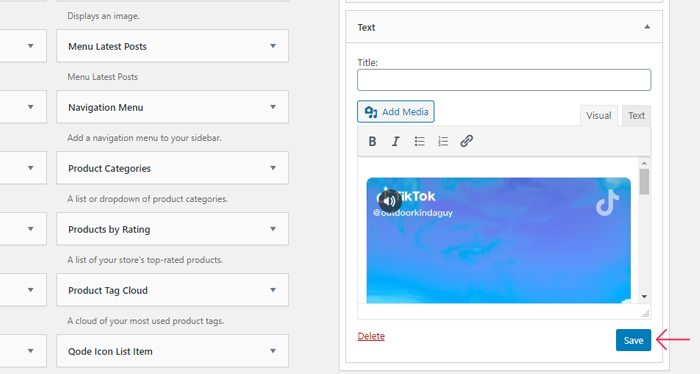Click the Add Media button

[396, 112]
